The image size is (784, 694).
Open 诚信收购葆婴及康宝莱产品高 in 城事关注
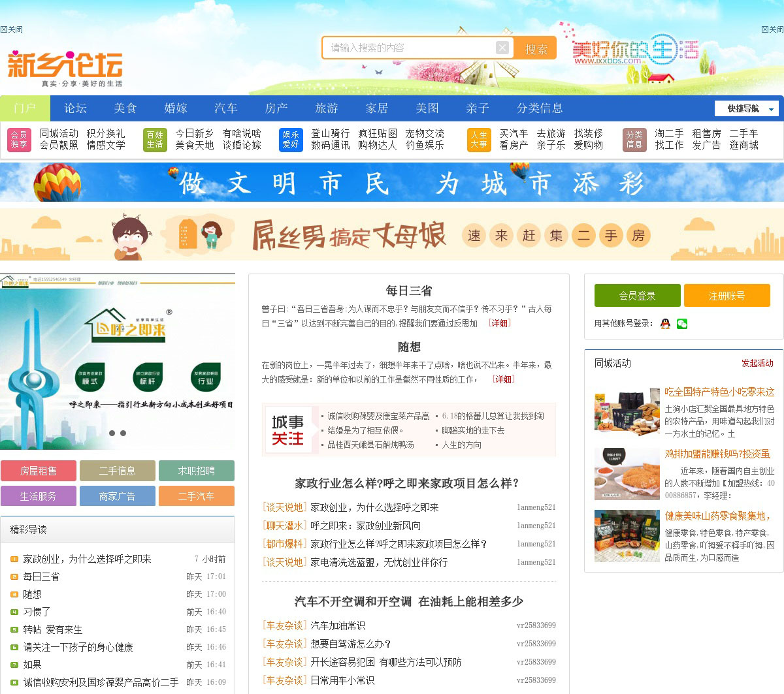tap(378, 416)
